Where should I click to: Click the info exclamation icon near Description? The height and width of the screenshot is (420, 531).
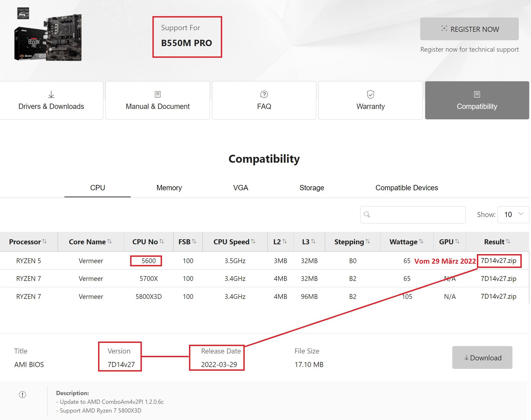[23, 395]
